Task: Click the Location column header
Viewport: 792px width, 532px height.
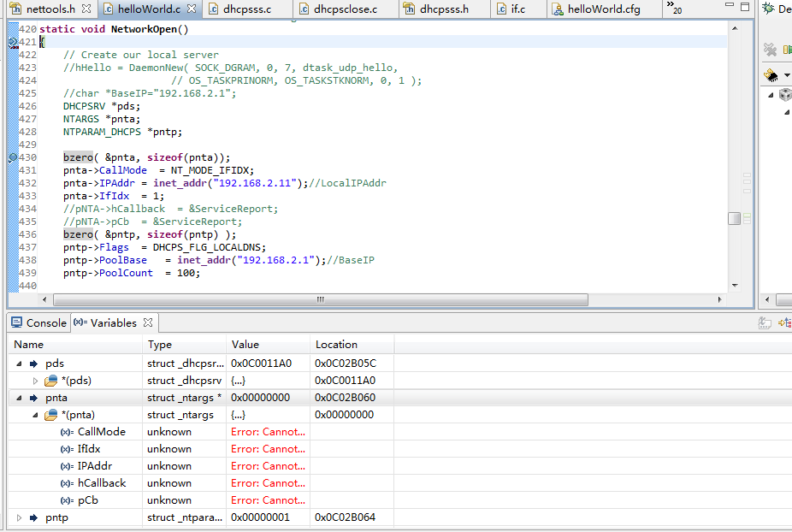Action: point(352,345)
